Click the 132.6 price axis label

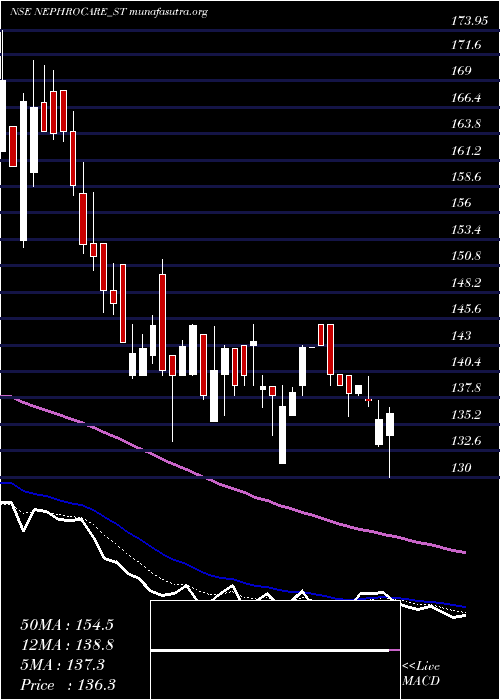(x=467, y=441)
